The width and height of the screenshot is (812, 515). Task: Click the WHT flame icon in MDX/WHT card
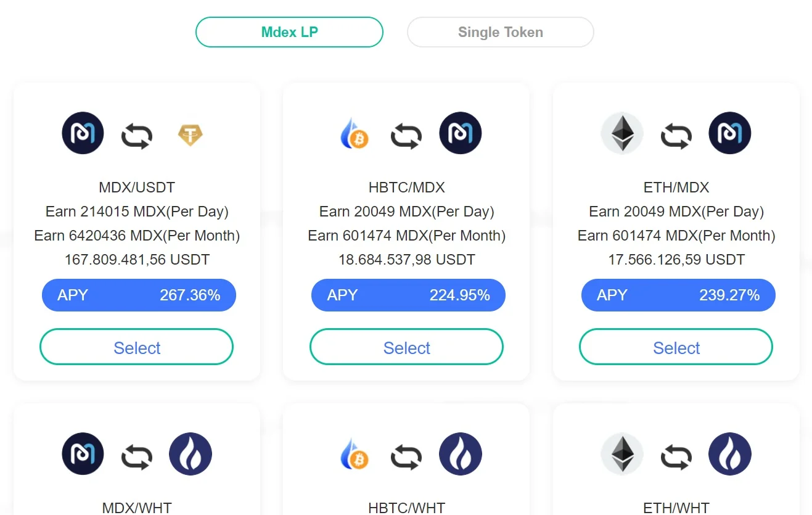[x=191, y=454]
